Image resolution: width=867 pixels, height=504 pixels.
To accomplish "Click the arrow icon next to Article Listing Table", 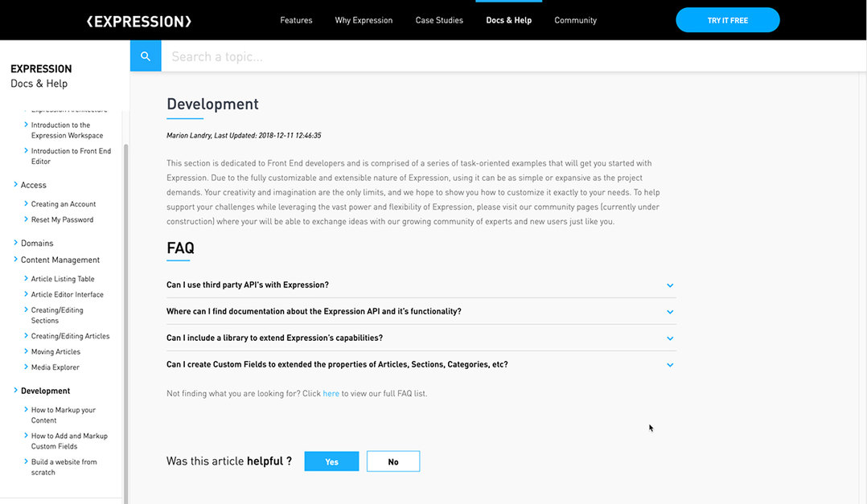I will coord(27,278).
